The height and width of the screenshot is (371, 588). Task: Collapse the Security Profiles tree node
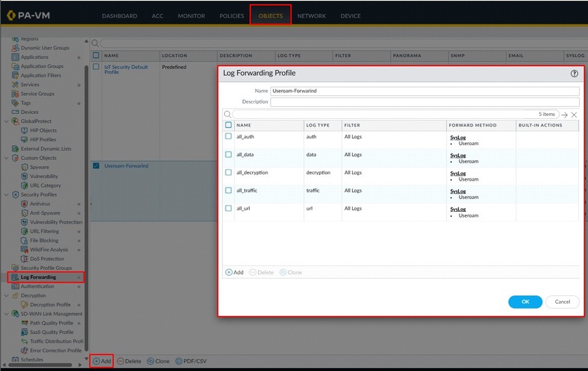coord(6,195)
